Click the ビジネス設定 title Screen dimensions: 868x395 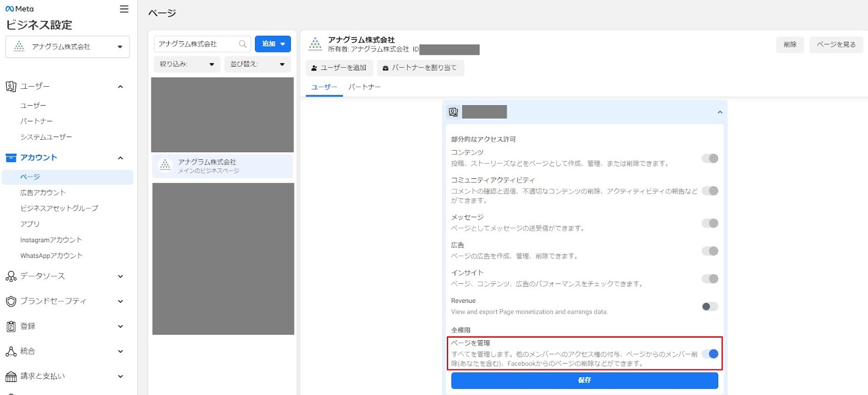39,25
